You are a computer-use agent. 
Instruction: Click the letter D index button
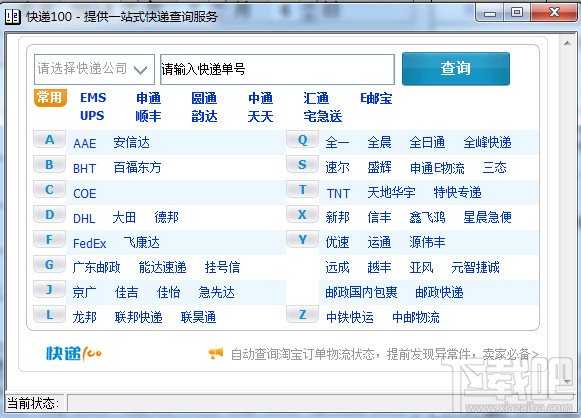pyautogui.click(x=49, y=215)
